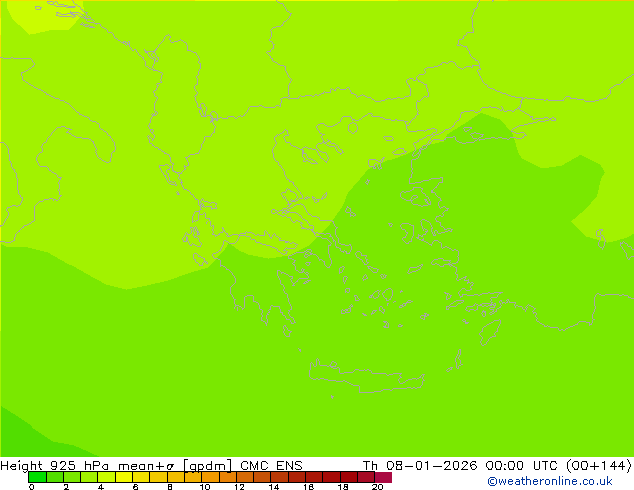The image size is (634, 490).
Task: Click the legend swatch between 14 and 15
Action: (279, 477)
